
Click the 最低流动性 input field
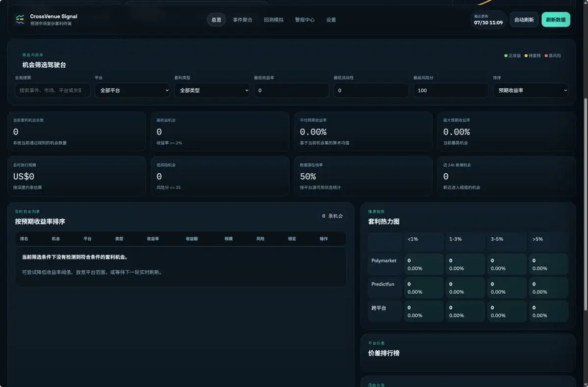click(371, 90)
